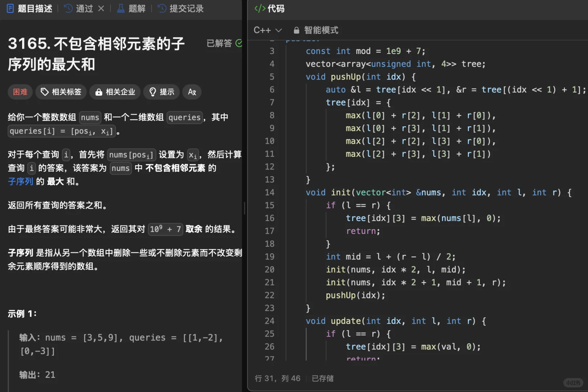Image resolution: width=588 pixels, height=392 pixels.
Task: Click the tag icon in 相关标签
Action: pyautogui.click(x=45, y=92)
